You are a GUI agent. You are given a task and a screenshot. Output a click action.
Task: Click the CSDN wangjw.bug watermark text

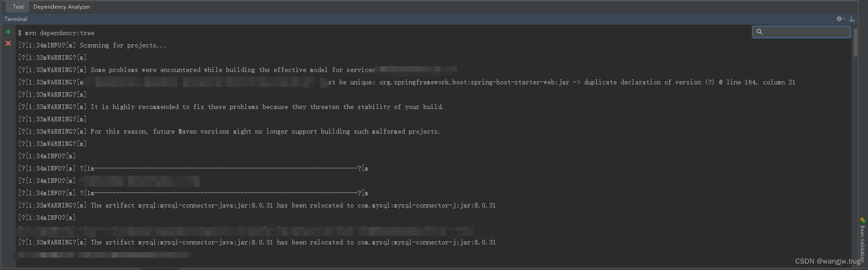coord(826,261)
